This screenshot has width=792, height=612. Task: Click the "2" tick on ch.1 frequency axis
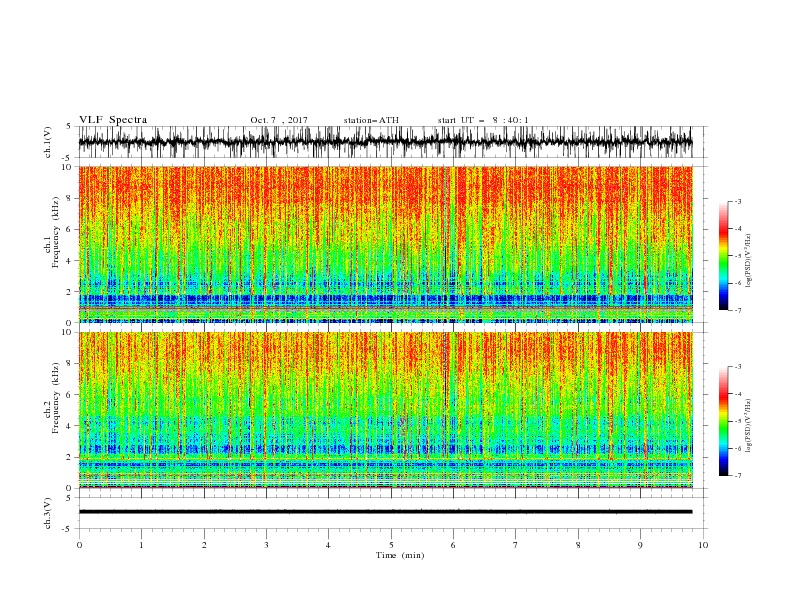70,292
